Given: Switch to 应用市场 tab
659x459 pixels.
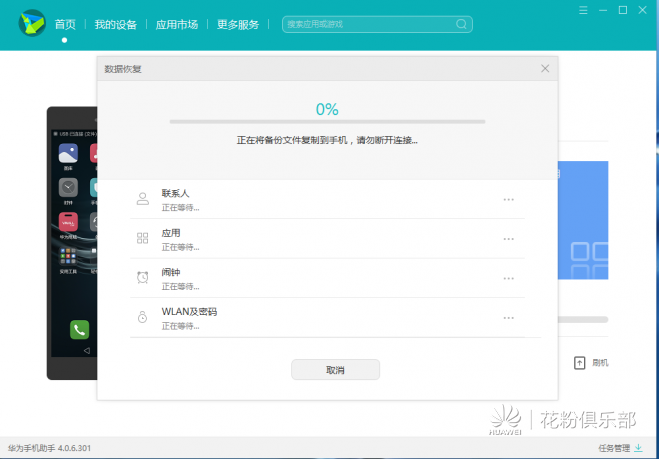Looking at the screenshot, I should [x=177, y=24].
